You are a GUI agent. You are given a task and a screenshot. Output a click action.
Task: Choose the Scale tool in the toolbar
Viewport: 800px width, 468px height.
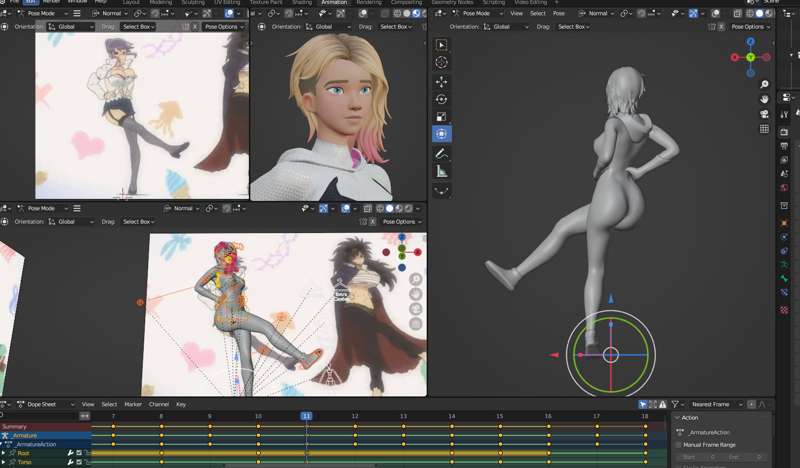441,117
